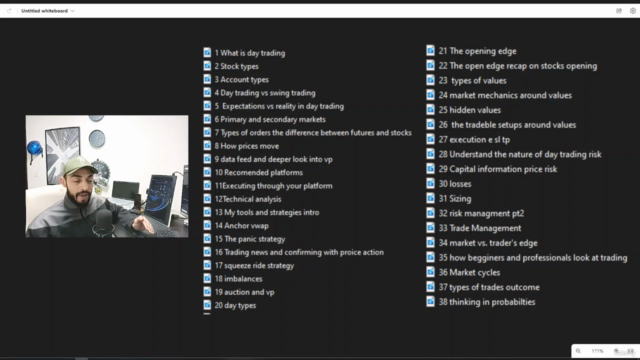This screenshot has height=360, width=640.
Task: Click document icon beside 12Technical analysis
Action: [207, 198]
